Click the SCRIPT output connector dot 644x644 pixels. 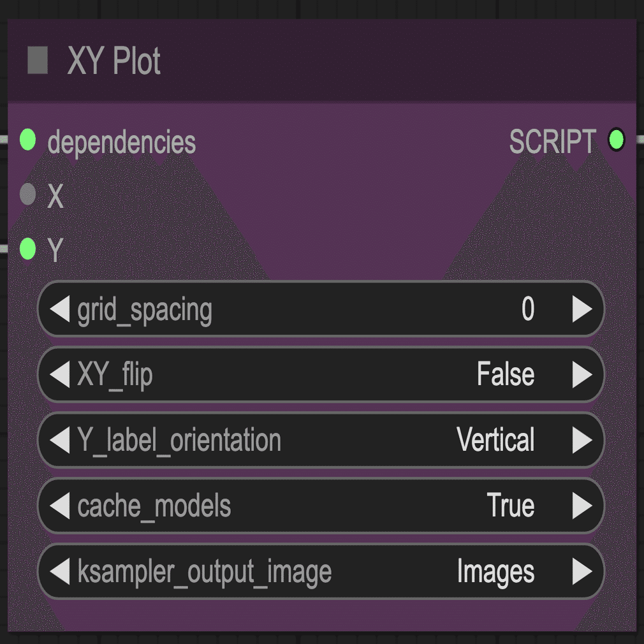616,140
